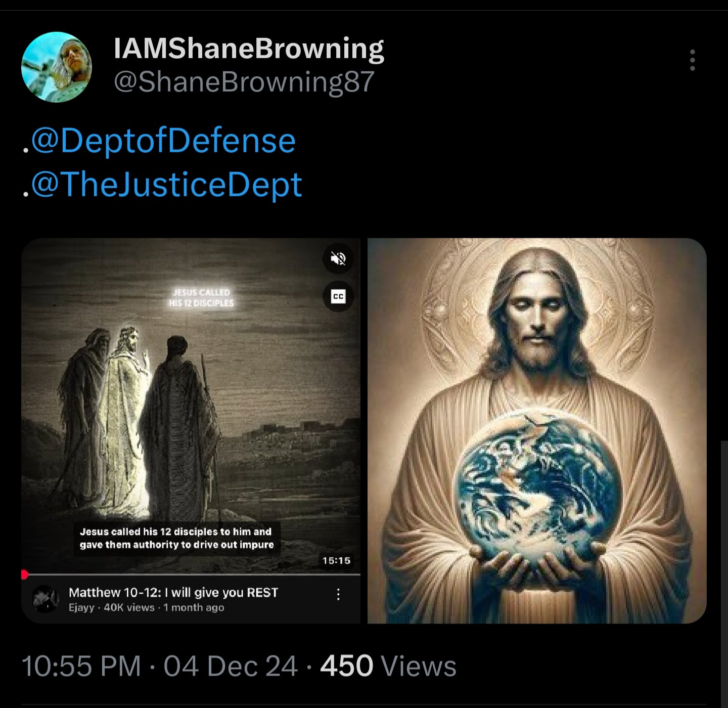728x708 pixels.
Task: Open the @TheJusticeDept mention link
Action: (166, 185)
